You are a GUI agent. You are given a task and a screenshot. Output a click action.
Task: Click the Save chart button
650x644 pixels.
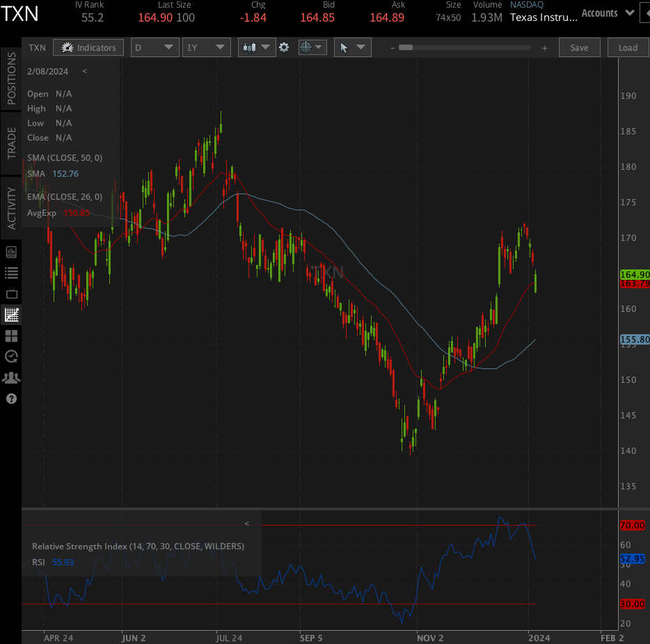click(579, 47)
